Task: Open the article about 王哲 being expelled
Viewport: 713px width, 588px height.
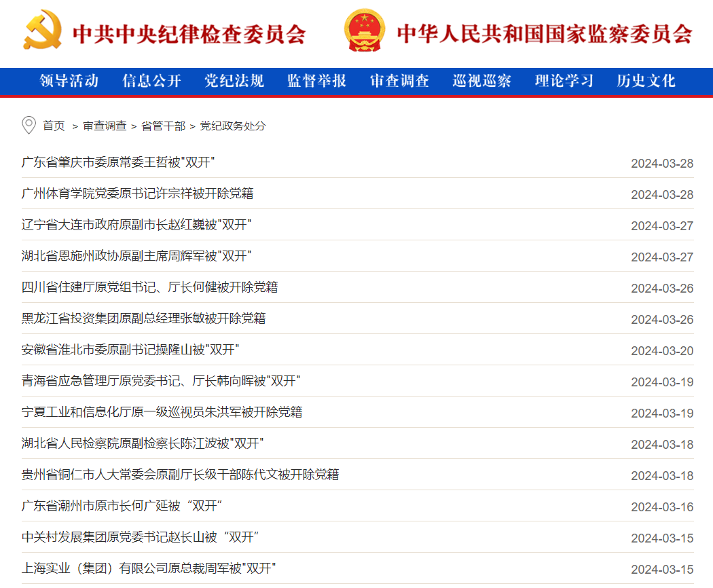Action: coord(118,162)
